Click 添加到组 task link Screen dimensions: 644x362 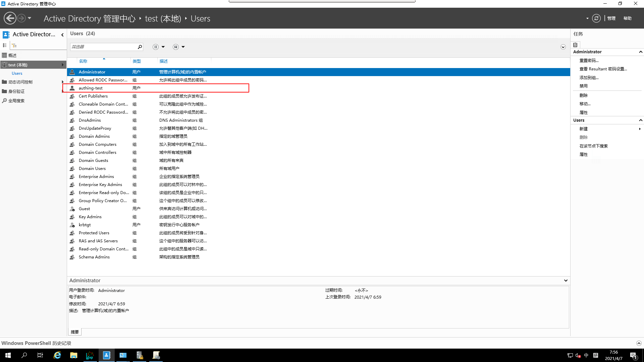click(589, 78)
